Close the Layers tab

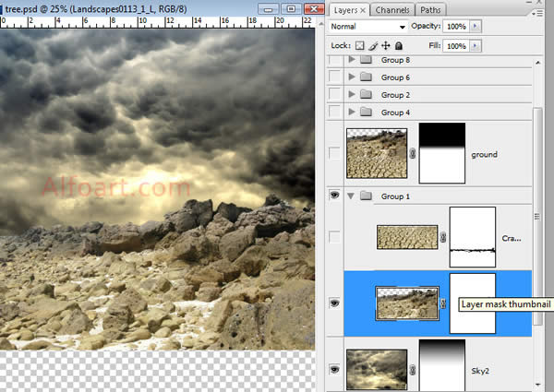364,10
